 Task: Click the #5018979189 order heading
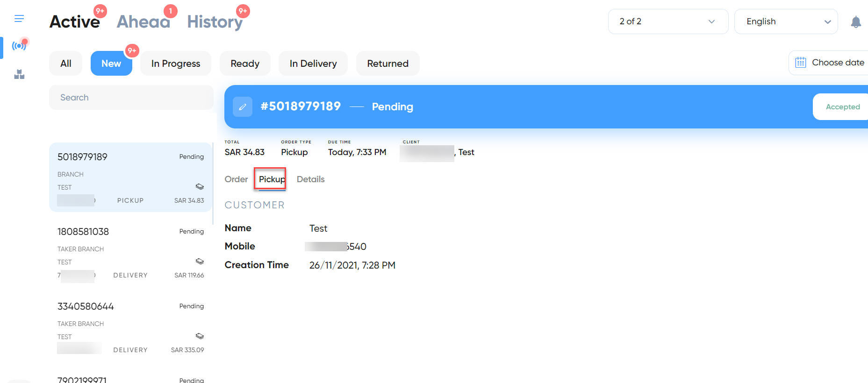301,106
